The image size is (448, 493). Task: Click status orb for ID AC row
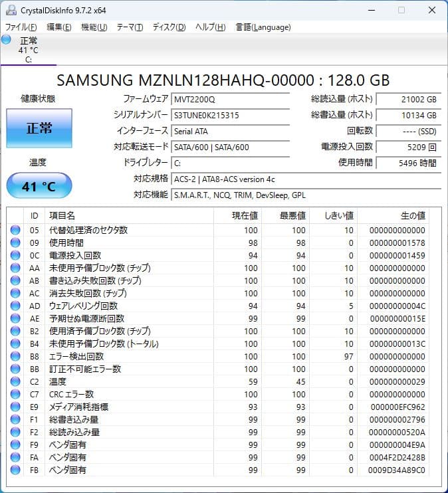click(15, 293)
